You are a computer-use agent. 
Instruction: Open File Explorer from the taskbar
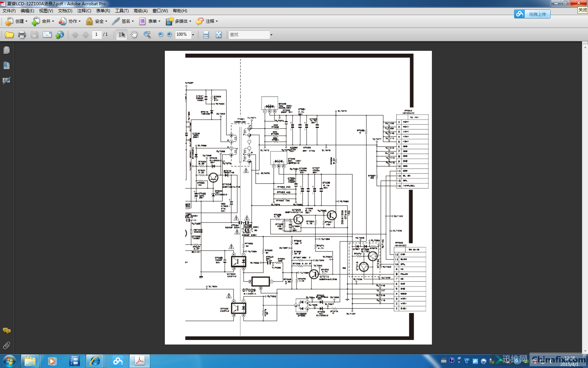30,361
